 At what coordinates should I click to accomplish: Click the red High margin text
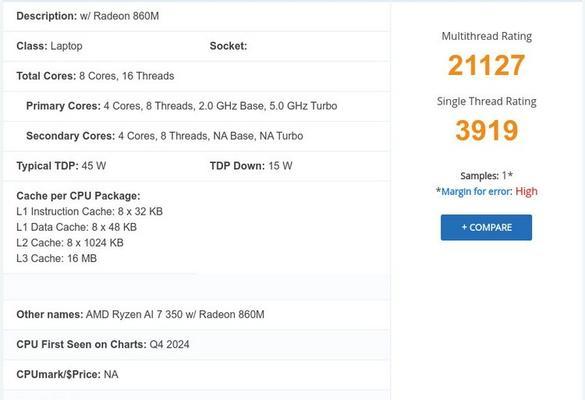click(526, 191)
